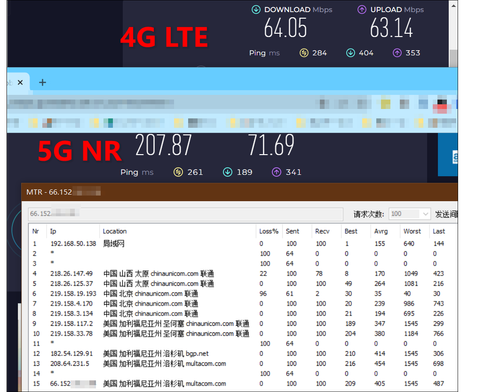The image size is (500, 392).
Task: Select hop row 219.158.3.134
Action: 243,314
